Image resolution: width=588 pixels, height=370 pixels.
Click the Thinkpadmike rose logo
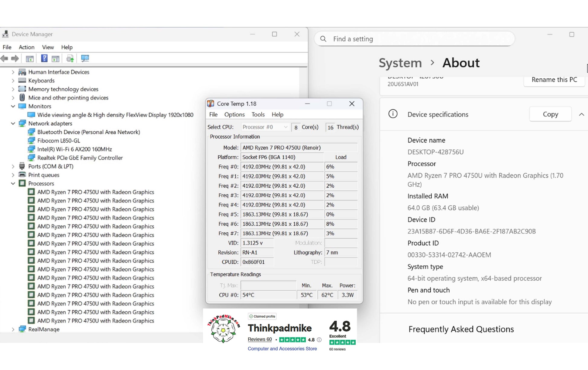(x=224, y=329)
